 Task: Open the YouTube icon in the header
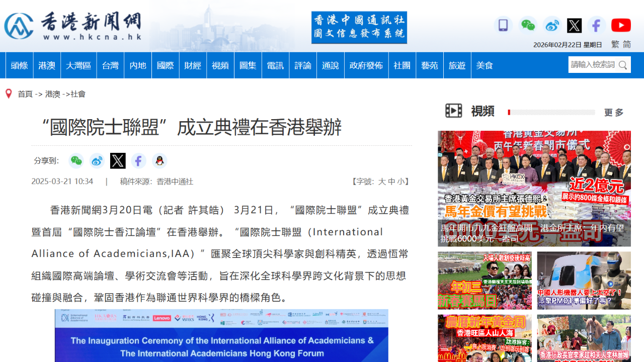[x=621, y=25]
